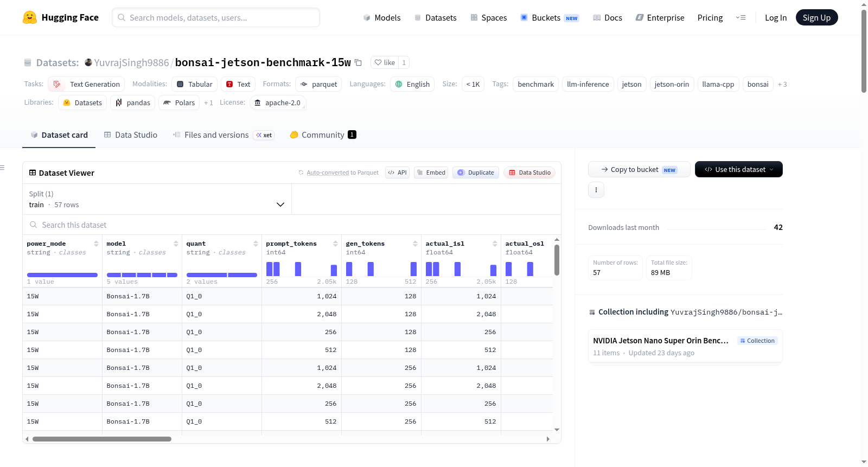Navigate to Spaces
The image size is (868, 467).
489,17
